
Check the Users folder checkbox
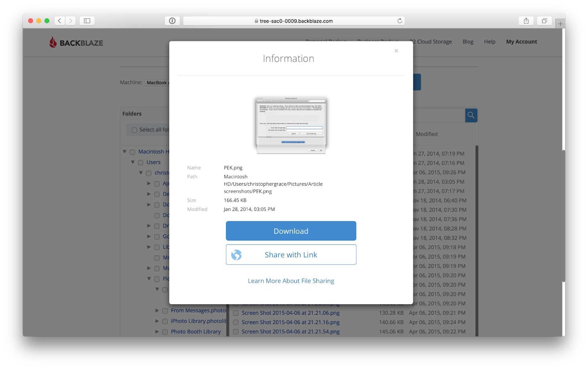(140, 162)
